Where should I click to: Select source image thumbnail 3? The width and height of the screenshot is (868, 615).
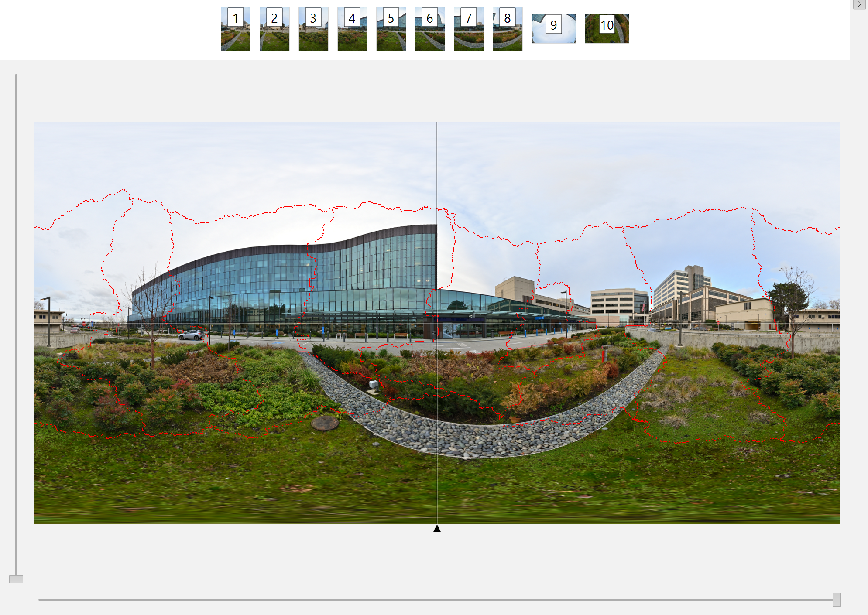(313, 28)
